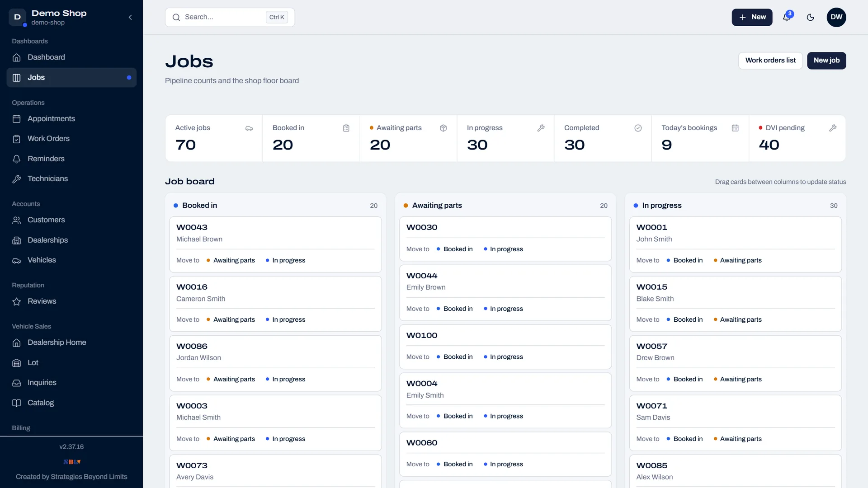Move W0043 to Awaiting parts
Viewport: 868px width, 488px height.
coord(231,261)
